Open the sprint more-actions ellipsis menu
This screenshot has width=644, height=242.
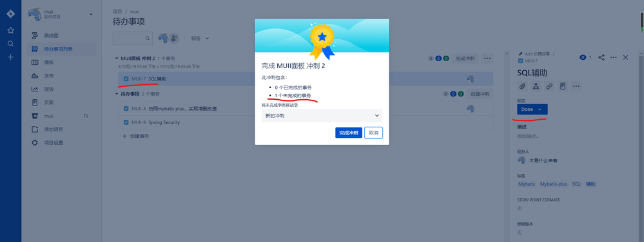coord(487,59)
